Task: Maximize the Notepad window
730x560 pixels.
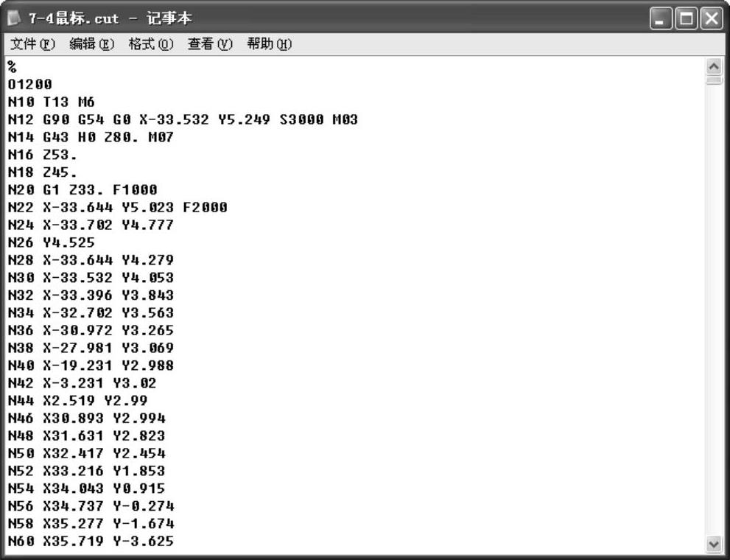Action: point(685,18)
